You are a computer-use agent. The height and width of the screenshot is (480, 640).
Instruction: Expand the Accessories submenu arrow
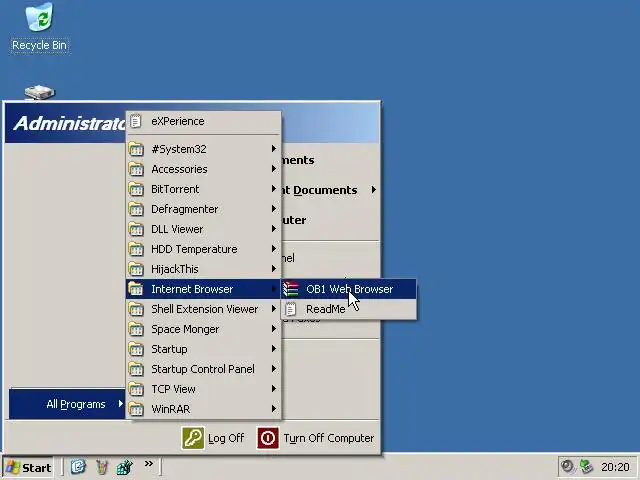[274, 169]
